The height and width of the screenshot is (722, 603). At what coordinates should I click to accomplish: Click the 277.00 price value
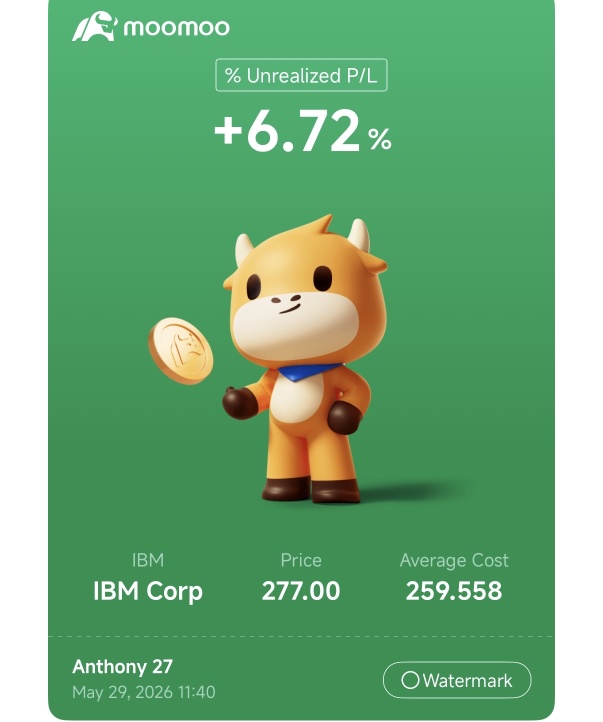[x=301, y=591]
